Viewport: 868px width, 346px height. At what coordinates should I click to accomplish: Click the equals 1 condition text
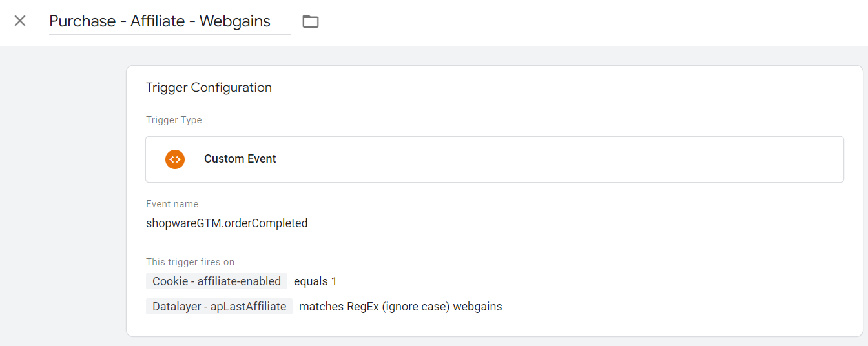pyautogui.click(x=315, y=281)
